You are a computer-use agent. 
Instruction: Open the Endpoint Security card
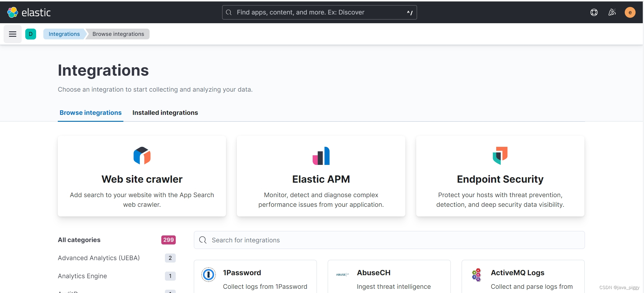pos(500,176)
